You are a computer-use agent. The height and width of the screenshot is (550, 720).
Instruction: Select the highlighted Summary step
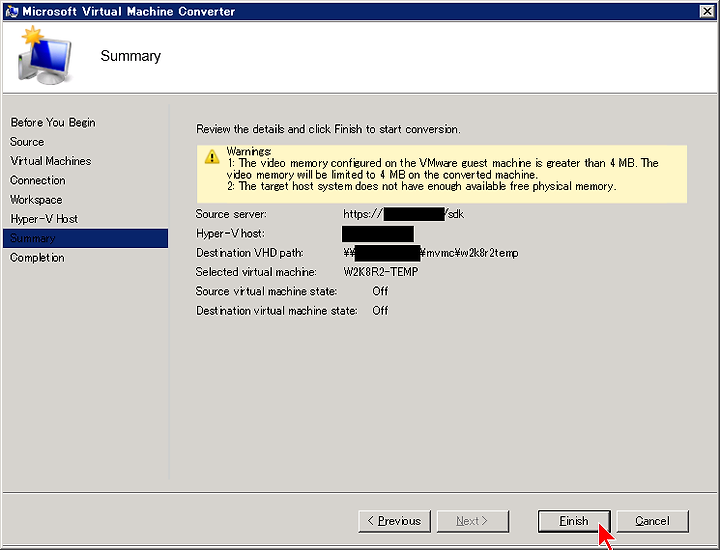coord(85,238)
